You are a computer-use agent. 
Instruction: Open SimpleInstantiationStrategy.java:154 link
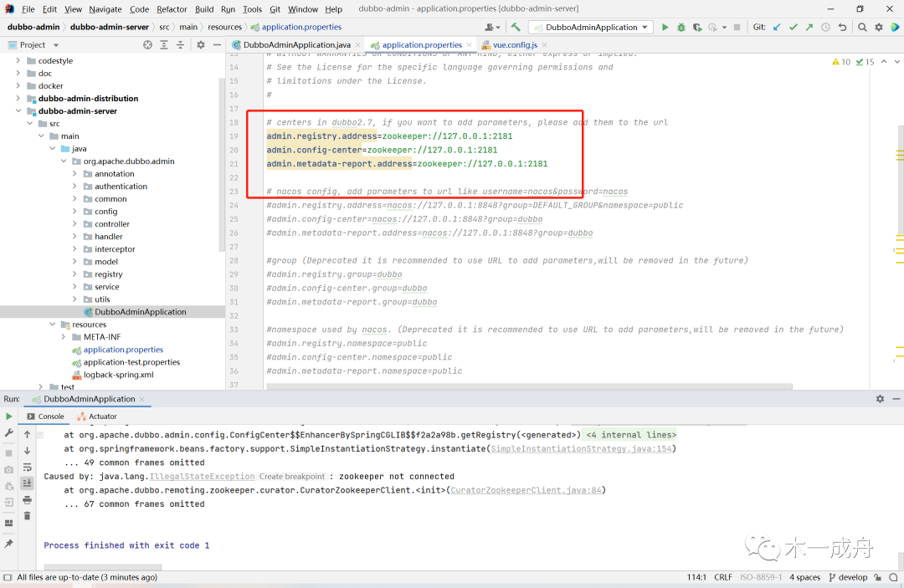click(x=581, y=448)
